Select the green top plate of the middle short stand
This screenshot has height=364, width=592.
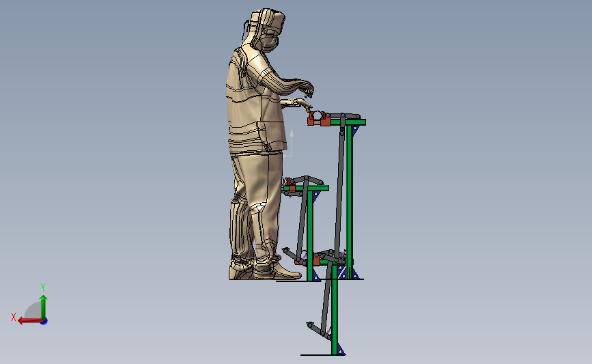(306, 188)
